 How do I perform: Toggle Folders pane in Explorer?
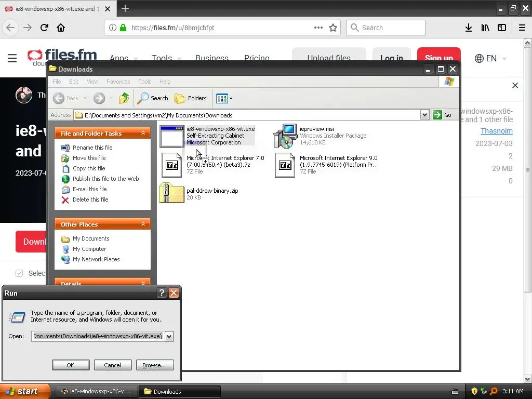tap(190, 98)
